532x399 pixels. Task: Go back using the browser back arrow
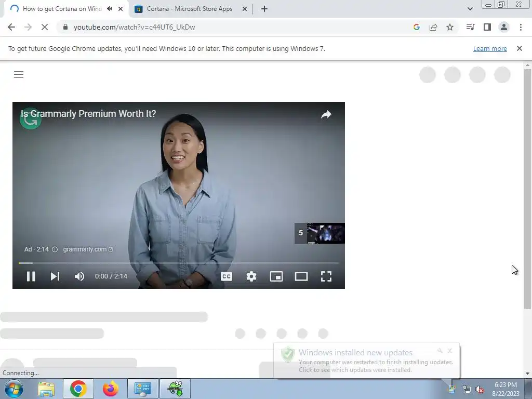[x=11, y=27]
